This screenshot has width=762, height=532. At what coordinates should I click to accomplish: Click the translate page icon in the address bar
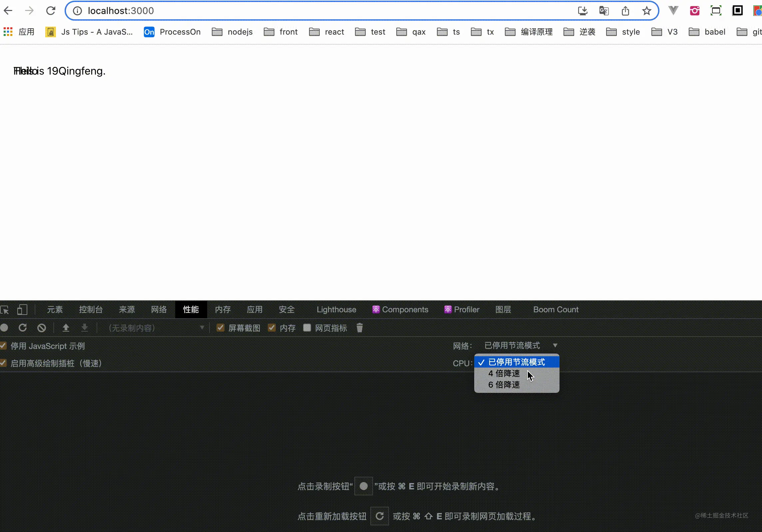tap(604, 11)
